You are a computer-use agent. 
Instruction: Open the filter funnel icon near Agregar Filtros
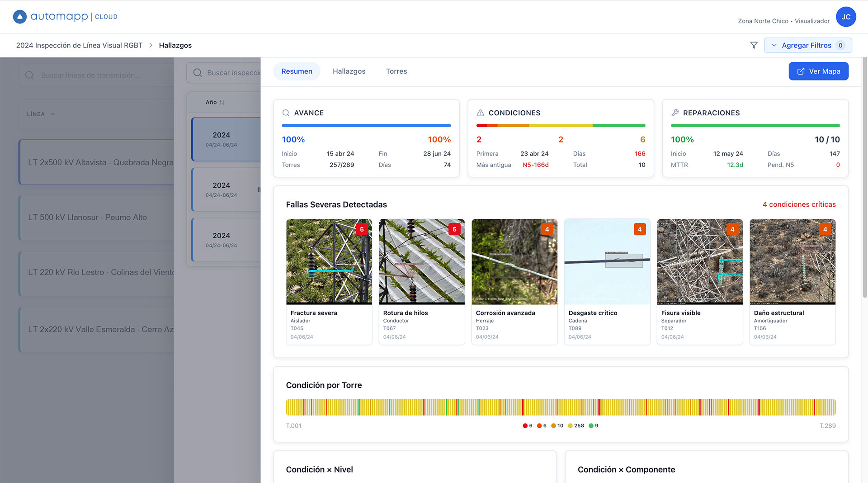tap(754, 45)
